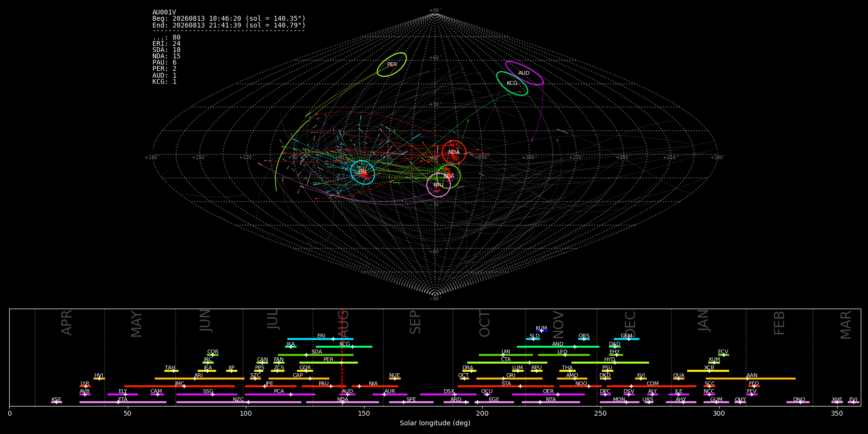Select the ETA shower bar

coord(123,402)
